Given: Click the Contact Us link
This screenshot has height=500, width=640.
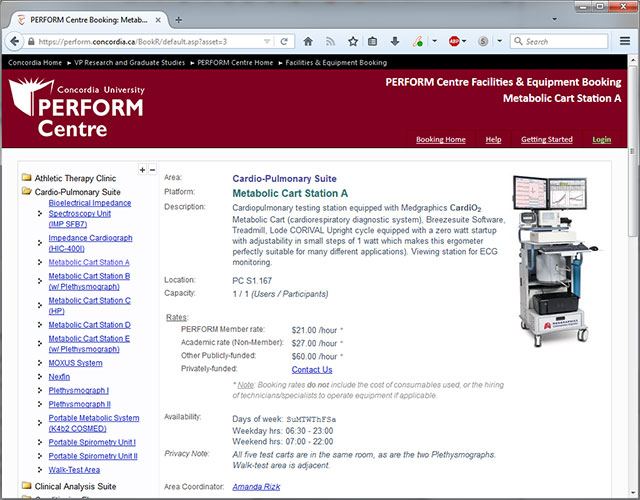Looking at the screenshot, I should tap(311, 369).
